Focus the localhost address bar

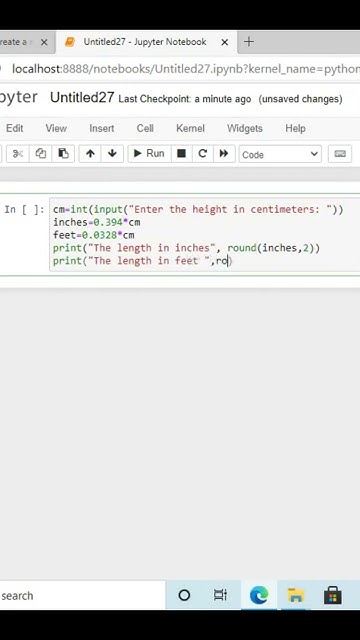click(186, 69)
